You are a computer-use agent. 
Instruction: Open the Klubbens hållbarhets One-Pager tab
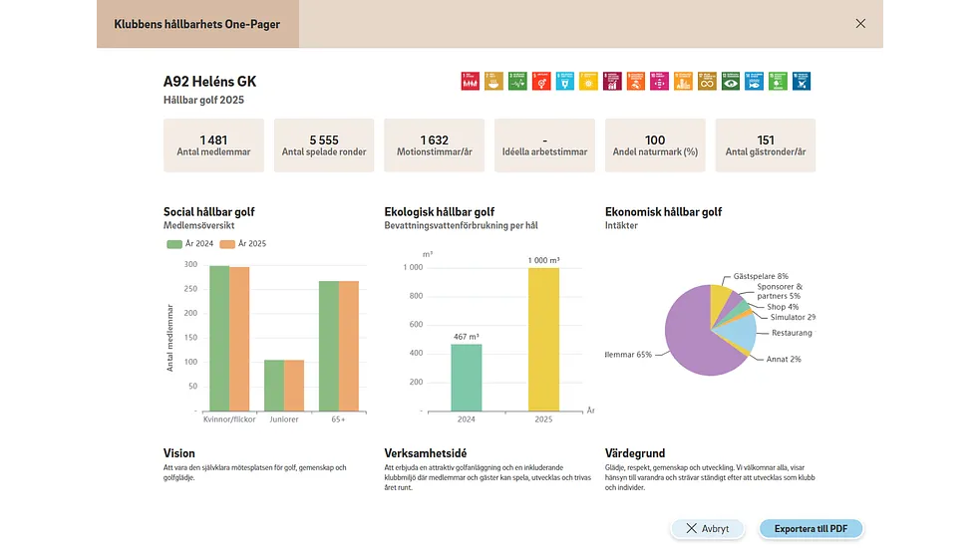[197, 24]
